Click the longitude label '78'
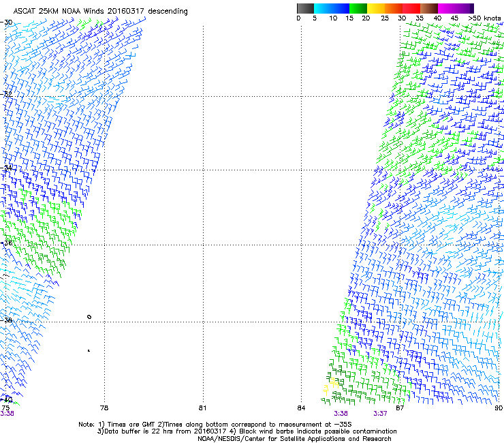Screen dimensions: 504x443 [104, 408]
